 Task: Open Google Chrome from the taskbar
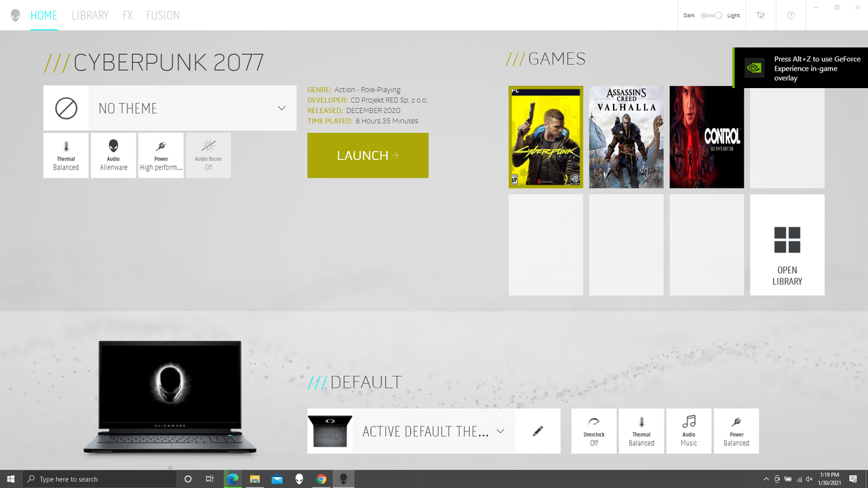point(321,479)
